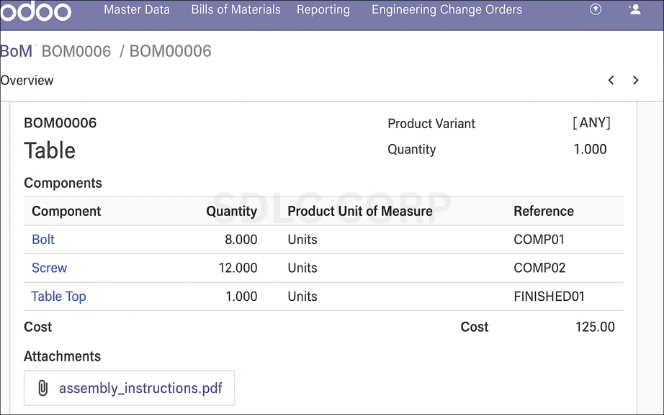
Task: Open the Table Top component link
Action: click(x=59, y=296)
